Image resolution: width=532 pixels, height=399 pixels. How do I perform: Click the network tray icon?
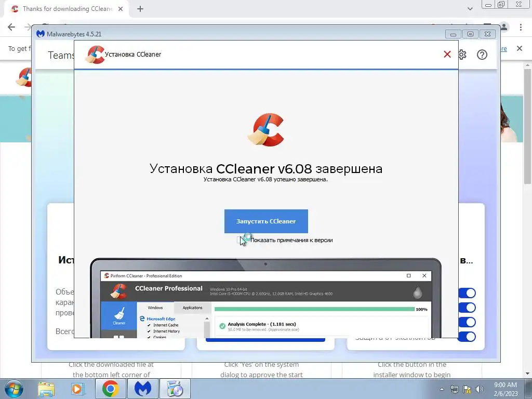pyautogui.click(x=454, y=389)
